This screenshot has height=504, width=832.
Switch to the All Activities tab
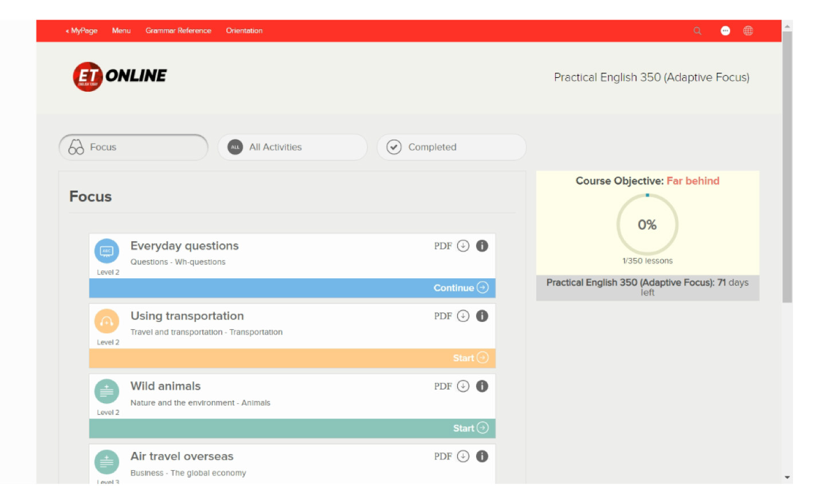[292, 147]
